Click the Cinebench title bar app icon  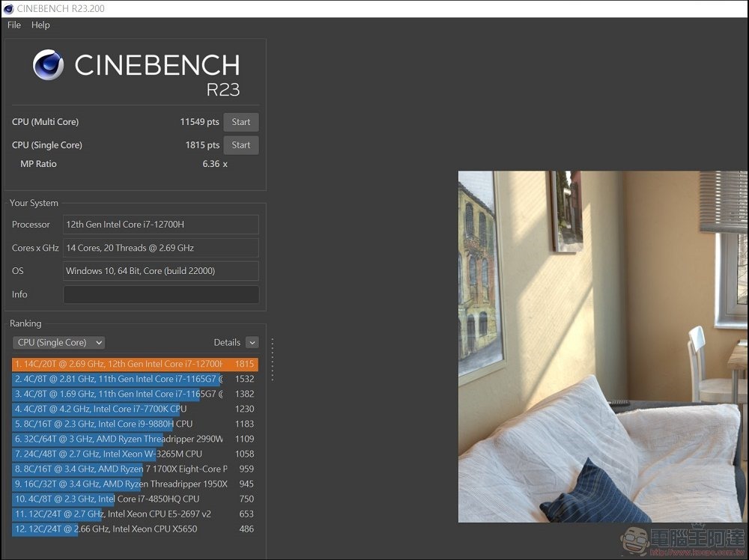pyautogui.click(x=8, y=8)
